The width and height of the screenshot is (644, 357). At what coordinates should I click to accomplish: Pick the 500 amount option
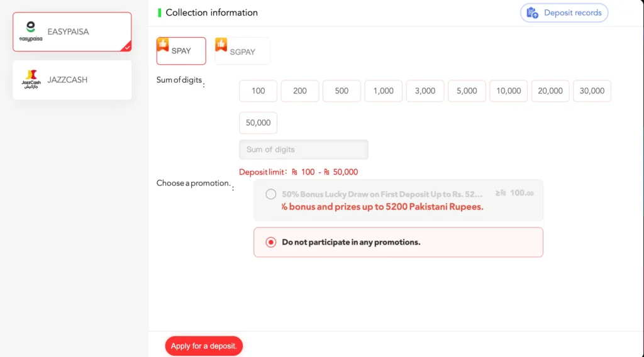341,91
